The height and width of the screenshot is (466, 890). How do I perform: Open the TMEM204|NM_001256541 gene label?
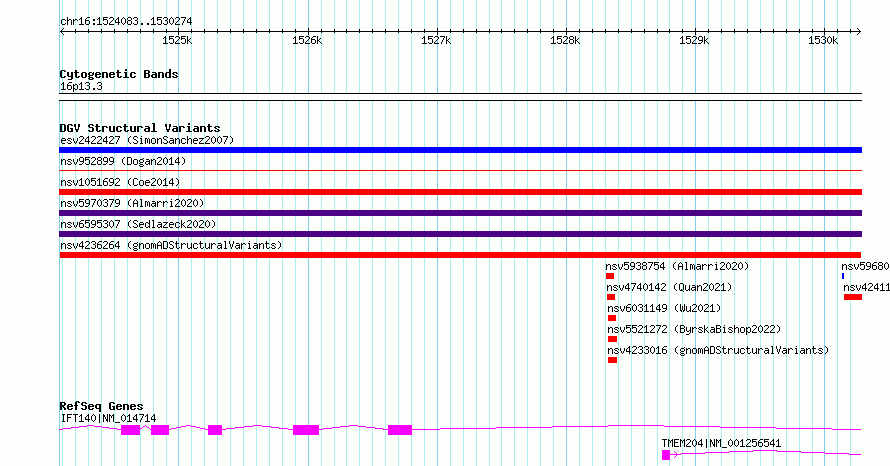(x=721, y=443)
